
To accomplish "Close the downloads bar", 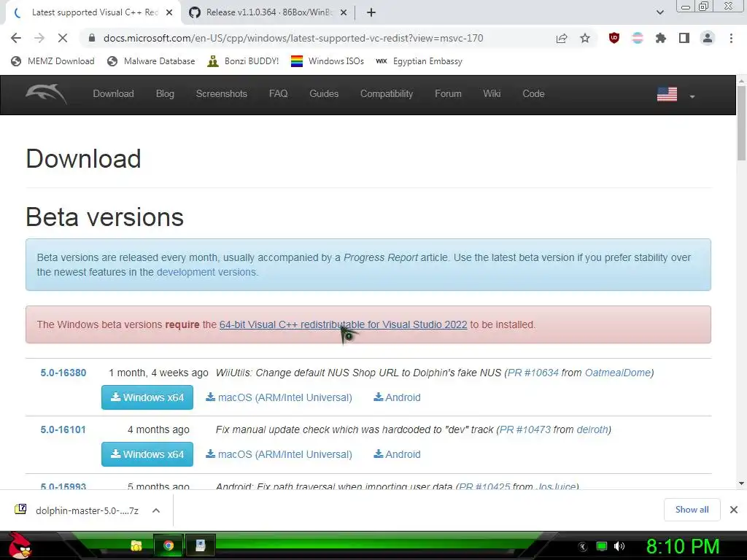I will (x=734, y=510).
